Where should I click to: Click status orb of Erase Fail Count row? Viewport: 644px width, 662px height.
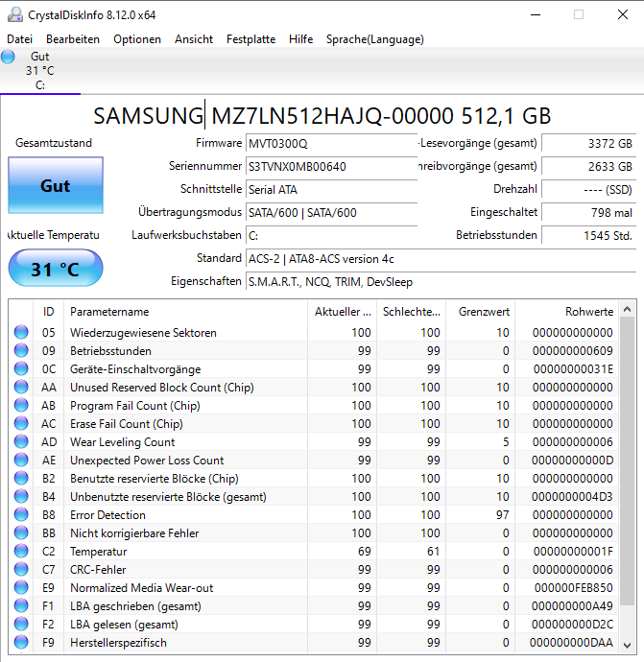tap(21, 423)
